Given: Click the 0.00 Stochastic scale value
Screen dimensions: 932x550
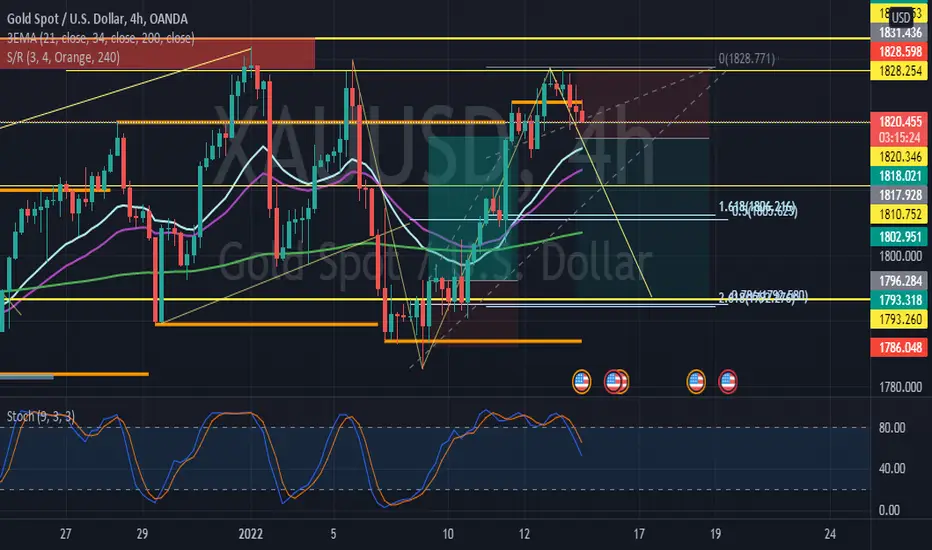Looking at the screenshot, I should 889,510.
